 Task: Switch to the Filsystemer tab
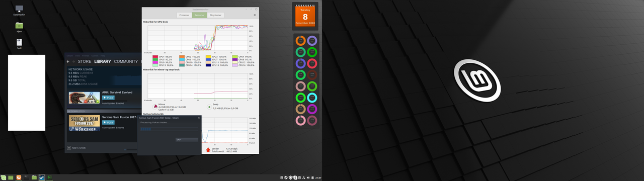click(216, 15)
